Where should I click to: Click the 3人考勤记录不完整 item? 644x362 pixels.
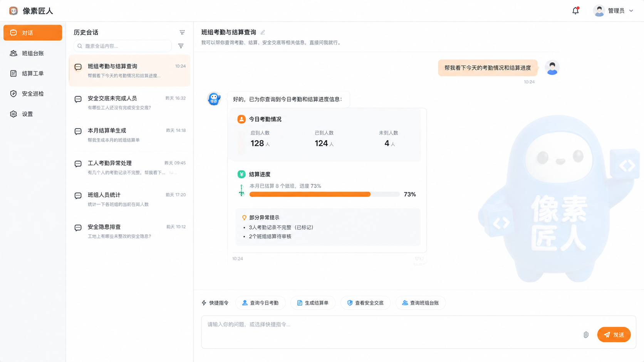[281, 227]
